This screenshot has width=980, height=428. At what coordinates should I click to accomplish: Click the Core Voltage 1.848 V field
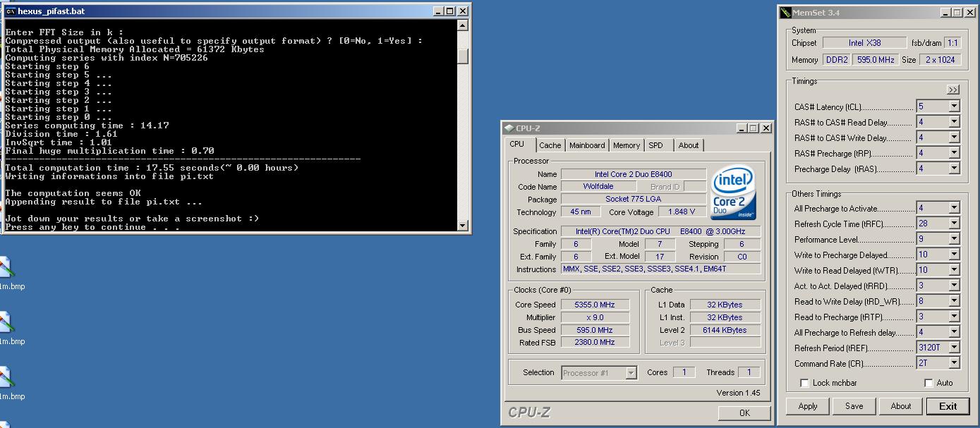(682, 212)
